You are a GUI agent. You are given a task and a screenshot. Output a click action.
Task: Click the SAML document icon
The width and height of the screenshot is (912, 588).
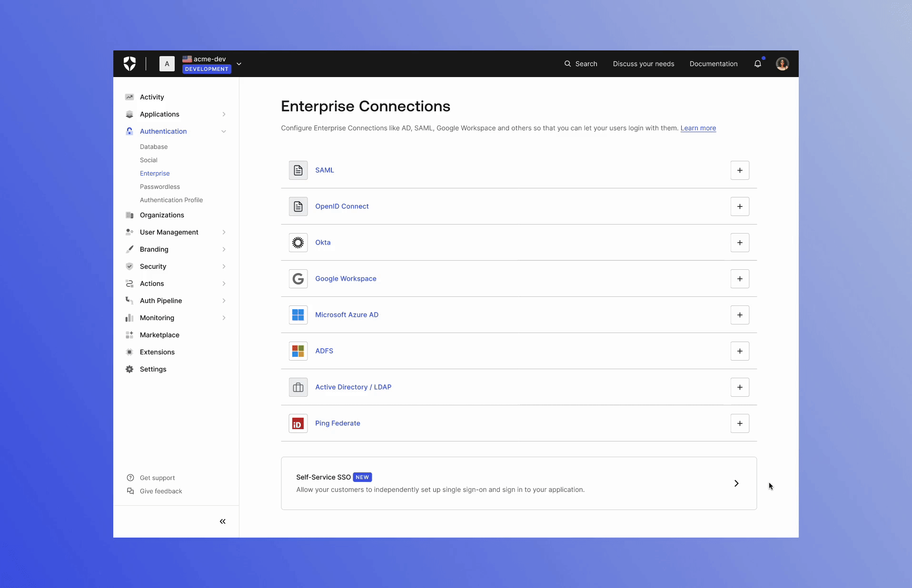[298, 170]
